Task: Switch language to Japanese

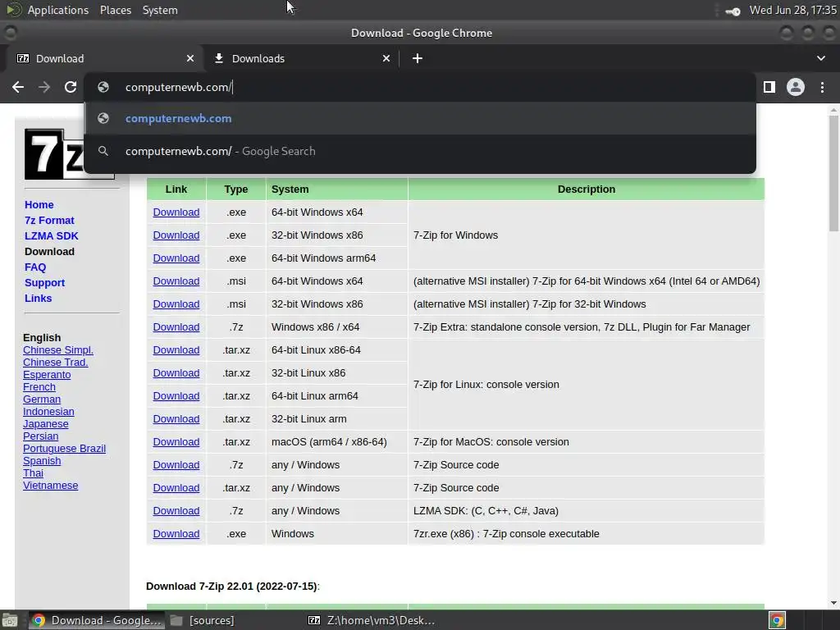Action: pyautogui.click(x=46, y=424)
